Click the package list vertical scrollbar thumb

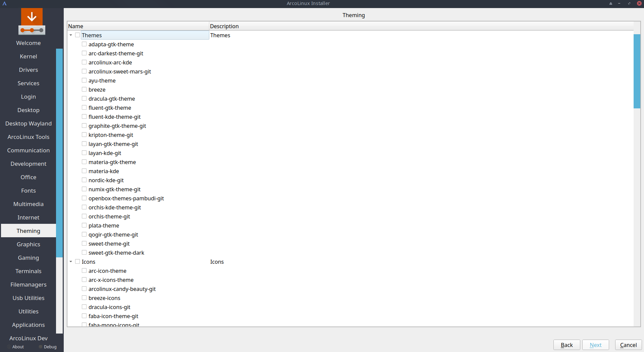pos(637,71)
